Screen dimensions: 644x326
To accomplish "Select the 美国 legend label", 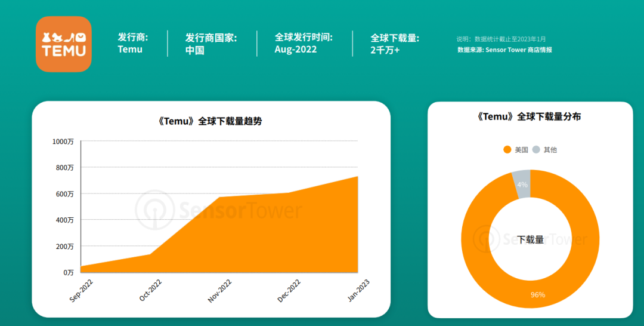I will (521, 150).
